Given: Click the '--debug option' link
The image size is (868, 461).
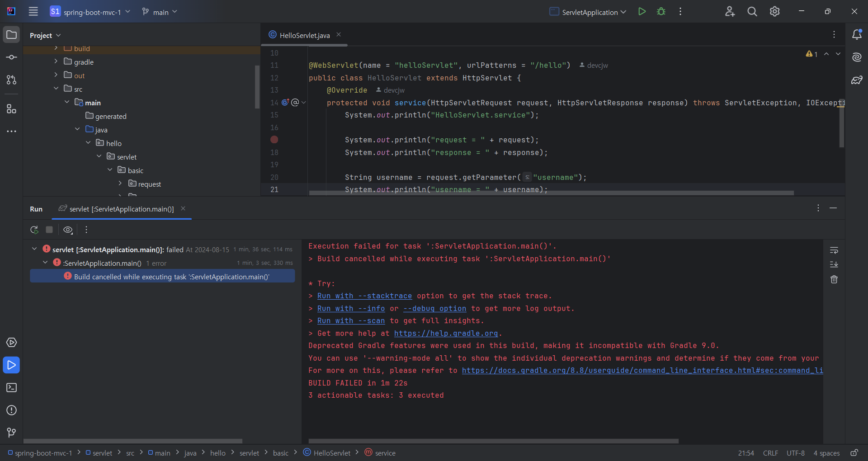Looking at the screenshot, I should (434, 309).
